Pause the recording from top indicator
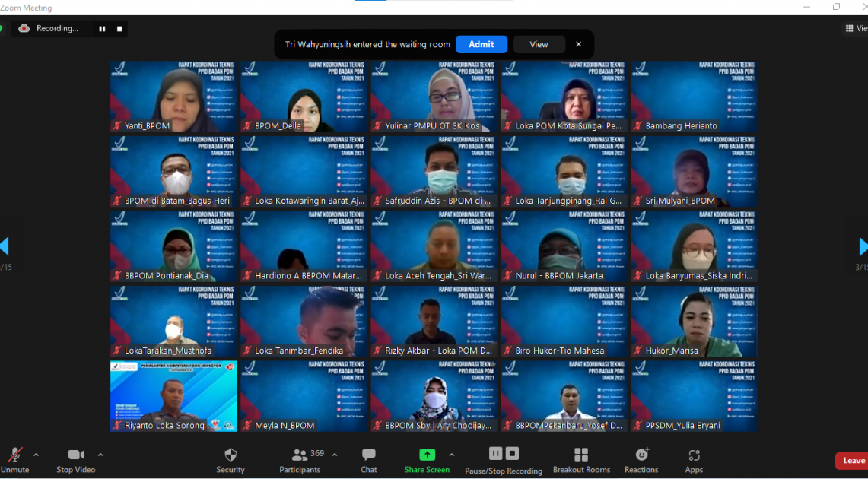868x479 pixels. [x=102, y=29]
